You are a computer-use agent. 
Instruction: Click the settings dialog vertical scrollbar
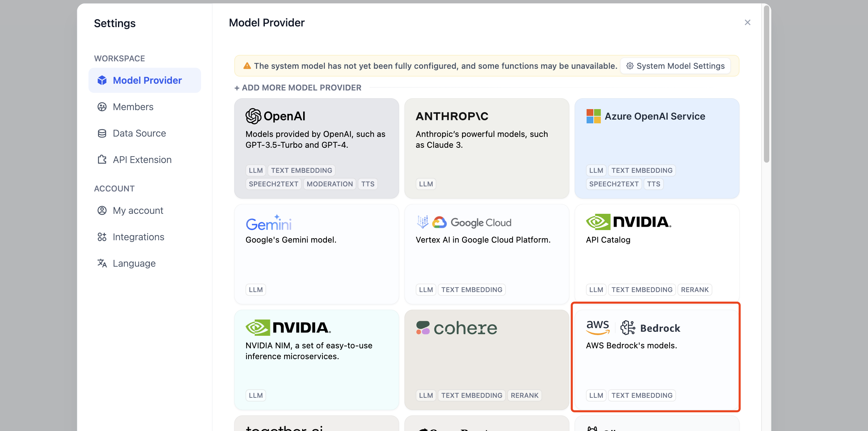click(766, 83)
